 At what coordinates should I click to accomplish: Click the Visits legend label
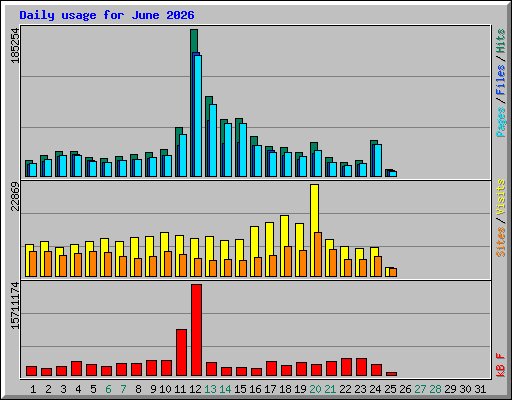(x=501, y=197)
